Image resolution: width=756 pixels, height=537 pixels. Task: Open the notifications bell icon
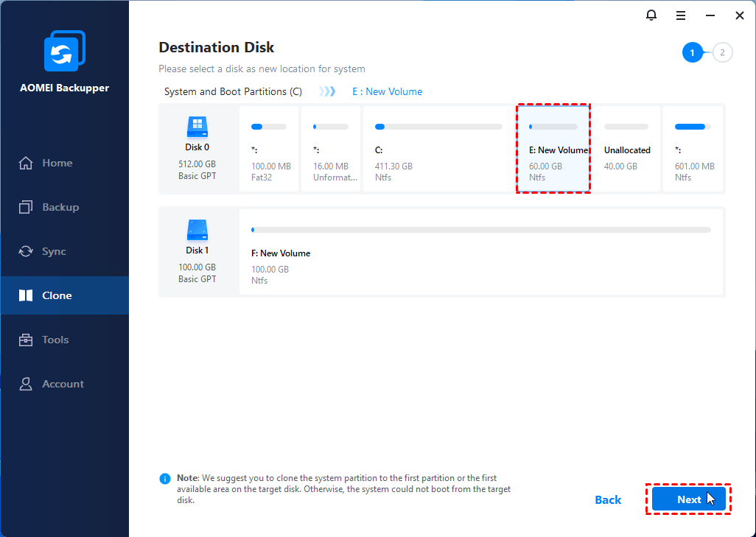[x=651, y=15]
